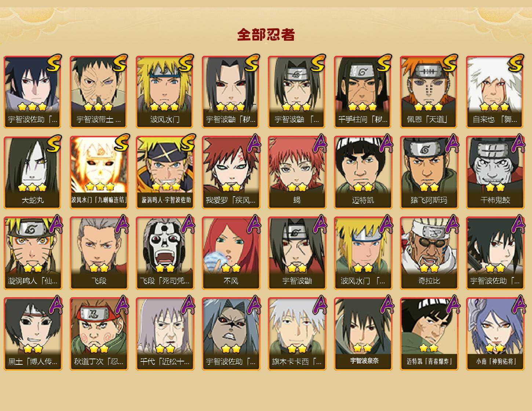Click the 宇智波鼬 A-rank card
Image resolution: width=532 pixels, height=411 pixels.
point(297,253)
